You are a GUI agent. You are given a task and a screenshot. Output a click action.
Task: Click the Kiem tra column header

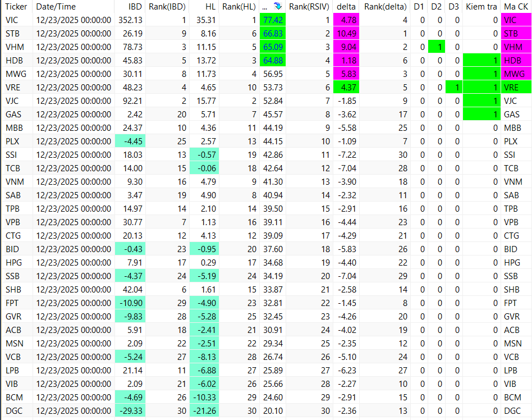click(x=481, y=6)
